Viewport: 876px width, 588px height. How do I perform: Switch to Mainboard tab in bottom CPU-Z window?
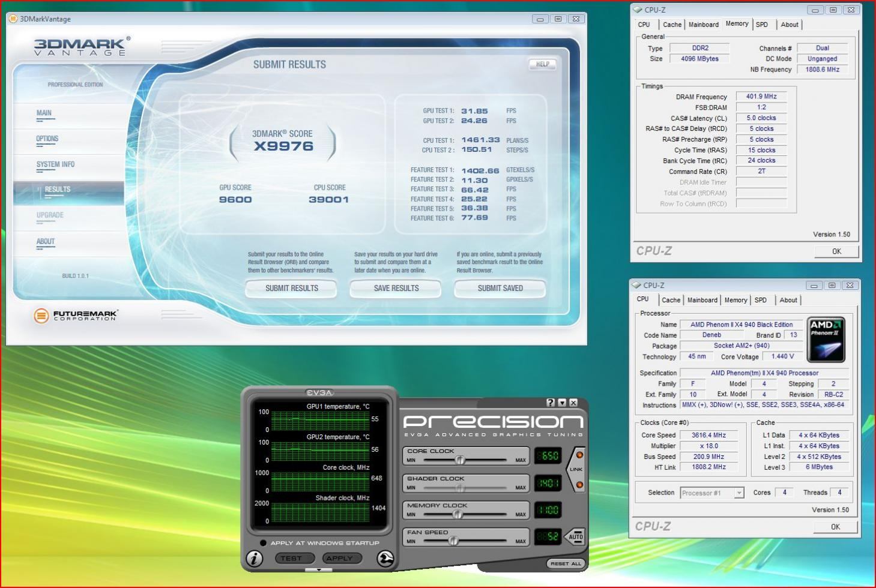[702, 300]
